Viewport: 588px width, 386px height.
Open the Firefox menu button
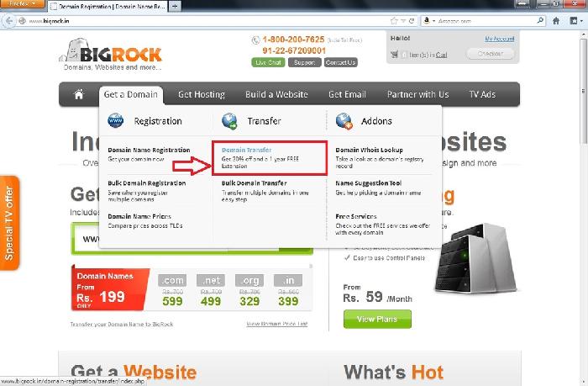coord(23,4)
